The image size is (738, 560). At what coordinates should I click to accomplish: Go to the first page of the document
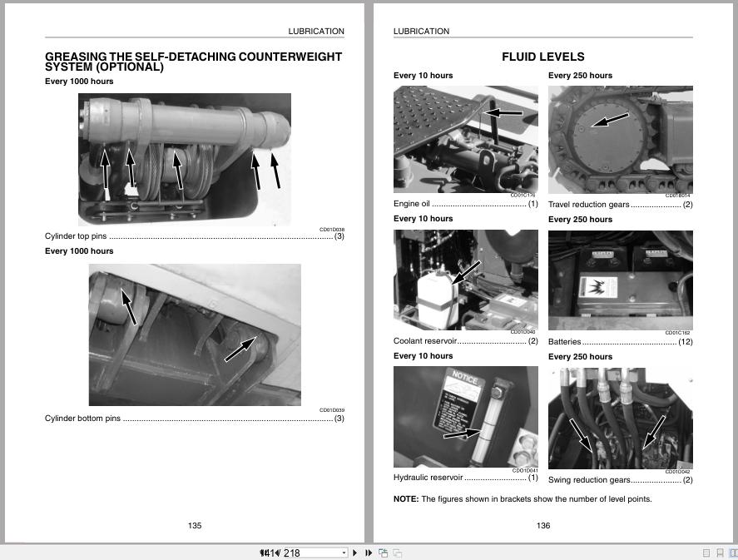pyautogui.click(x=260, y=552)
